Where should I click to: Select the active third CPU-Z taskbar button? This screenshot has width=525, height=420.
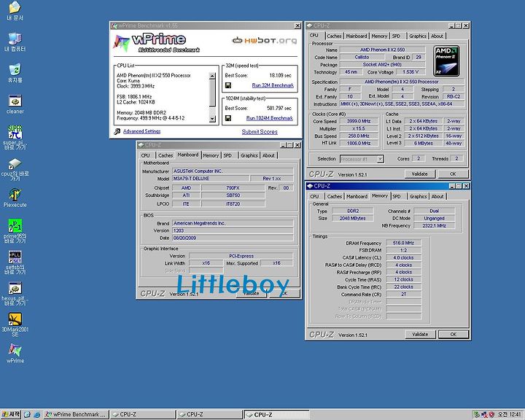click(276, 415)
